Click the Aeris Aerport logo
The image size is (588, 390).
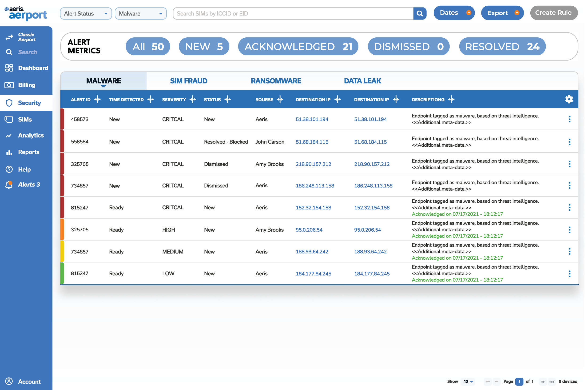click(26, 13)
